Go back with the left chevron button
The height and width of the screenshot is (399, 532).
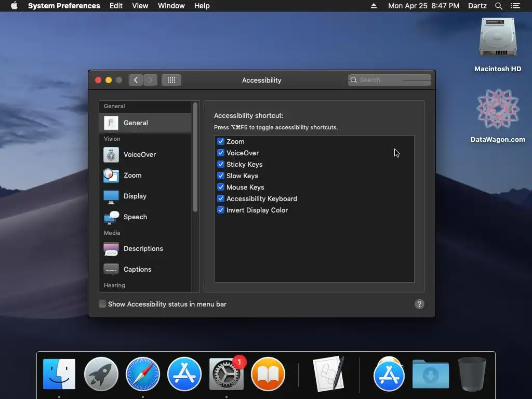tap(136, 80)
